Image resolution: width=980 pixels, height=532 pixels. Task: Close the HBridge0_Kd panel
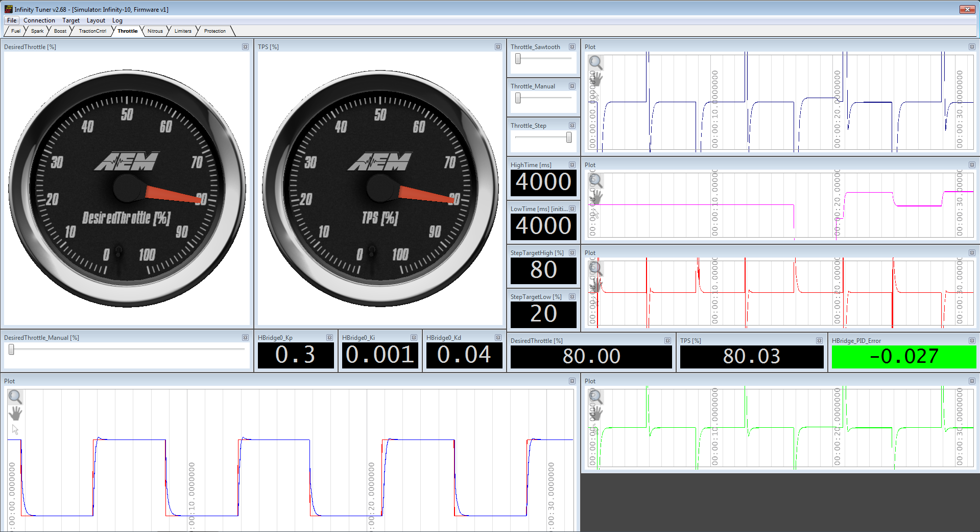point(498,337)
